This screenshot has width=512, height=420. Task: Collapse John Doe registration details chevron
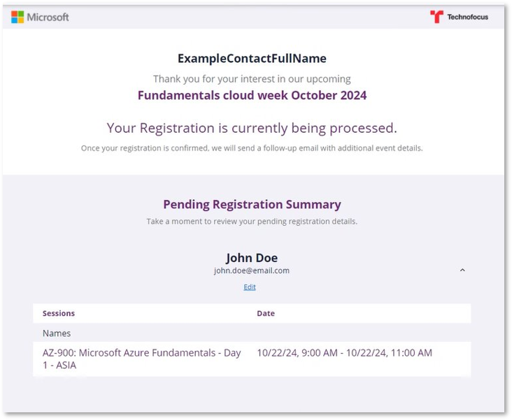(462, 270)
